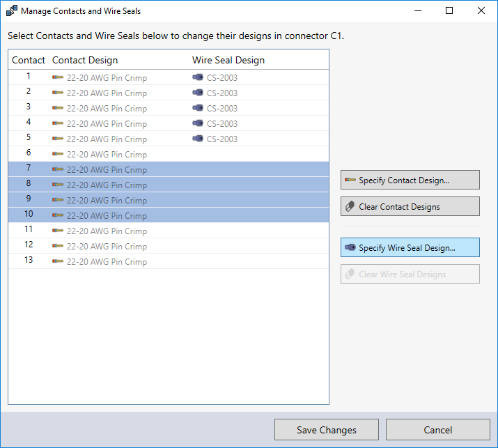The image size is (498, 448).
Task: Cancel the contact and seal changes
Action: (438, 430)
